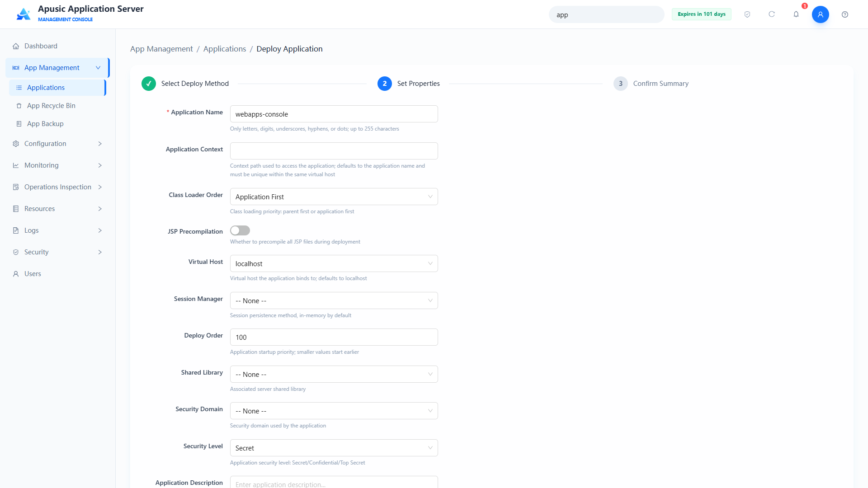This screenshot has width=868, height=488.
Task: Click the Application Context input field
Action: [x=334, y=151]
